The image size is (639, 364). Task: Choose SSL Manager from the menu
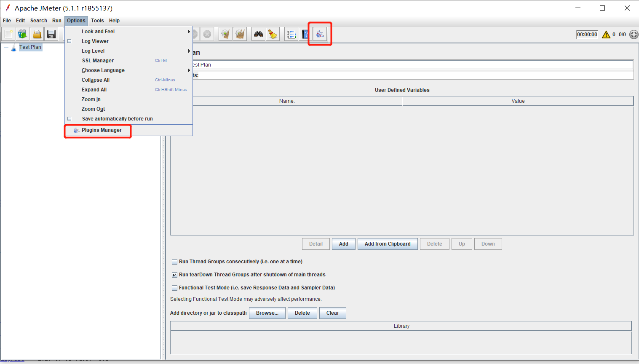pos(128,61)
